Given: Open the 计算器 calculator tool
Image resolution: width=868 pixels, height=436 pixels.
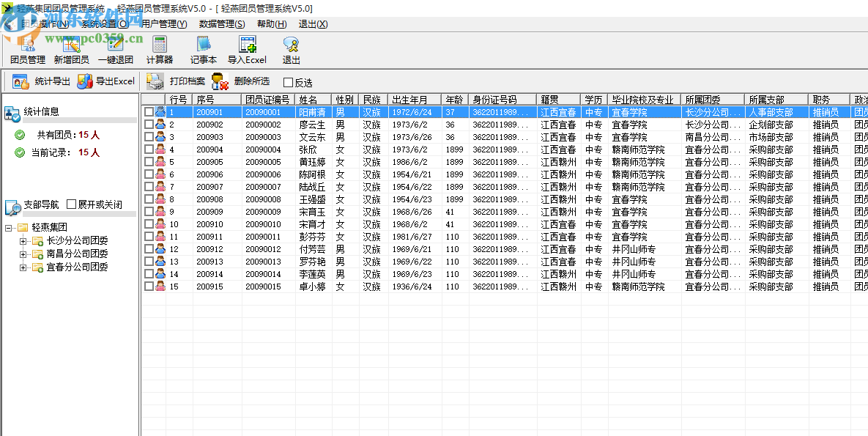Looking at the screenshot, I should point(159,50).
